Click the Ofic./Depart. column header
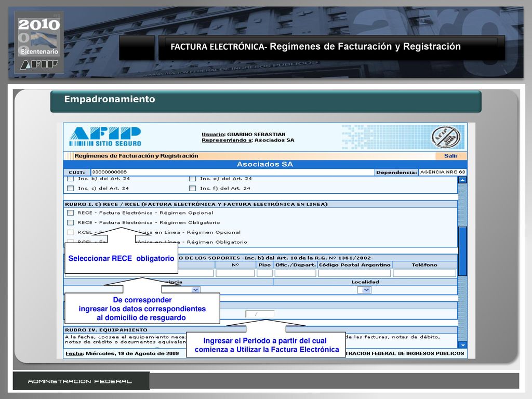The image size is (532, 399). [296, 265]
